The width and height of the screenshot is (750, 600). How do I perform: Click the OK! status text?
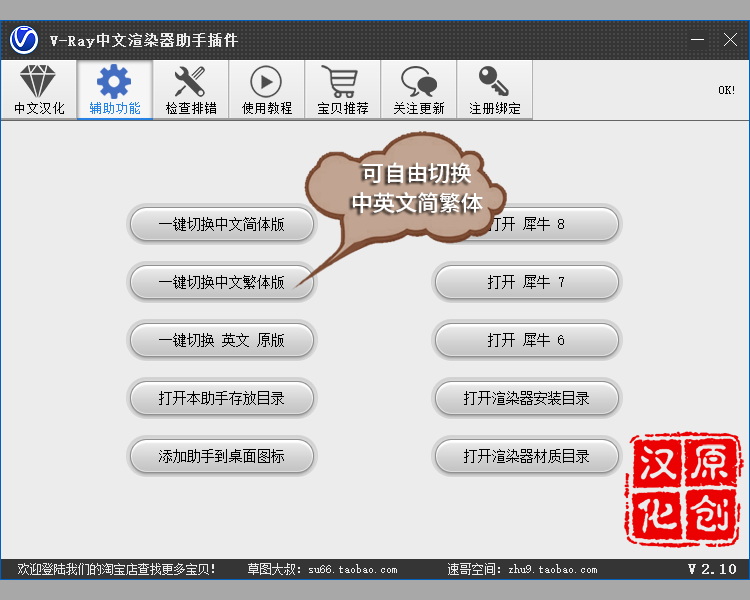click(x=727, y=90)
